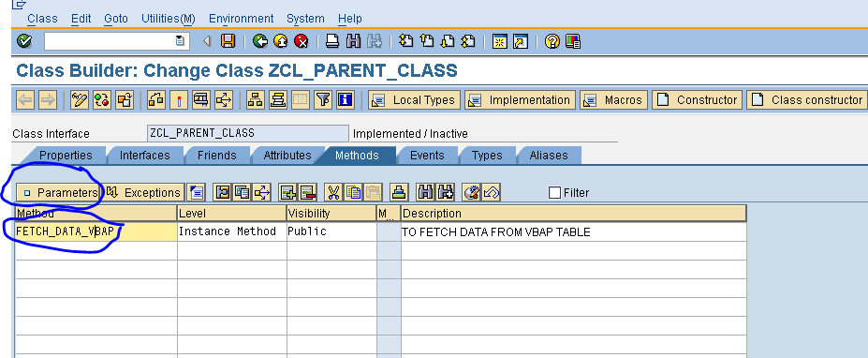Open the Class menu
Screen dimensions: 868x358
(42, 19)
